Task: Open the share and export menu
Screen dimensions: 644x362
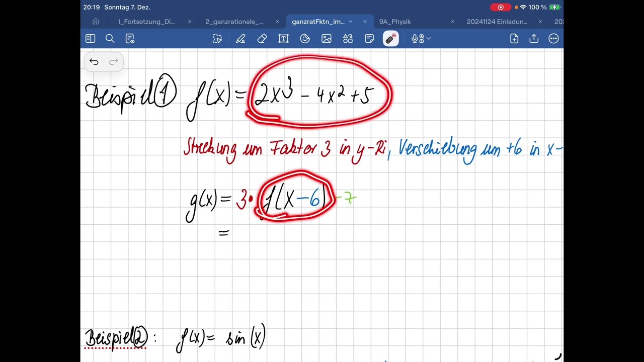Action: 534,39
